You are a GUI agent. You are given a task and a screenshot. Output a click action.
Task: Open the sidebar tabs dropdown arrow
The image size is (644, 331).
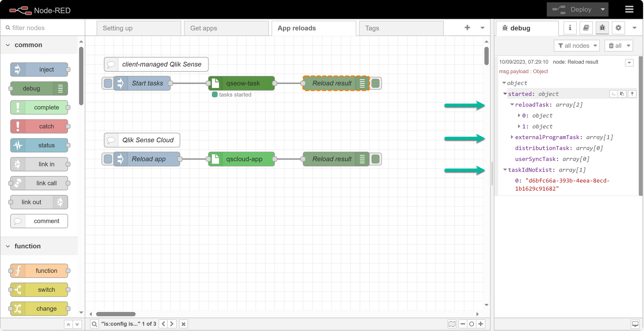click(x=634, y=28)
